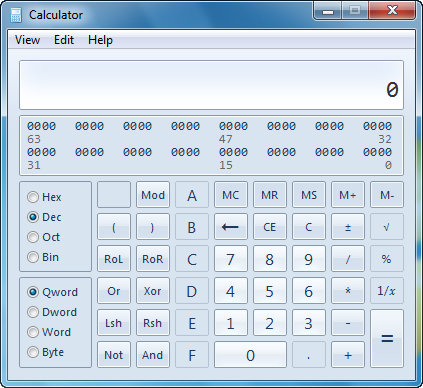Click the plus-minus sign button

coord(348,227)
